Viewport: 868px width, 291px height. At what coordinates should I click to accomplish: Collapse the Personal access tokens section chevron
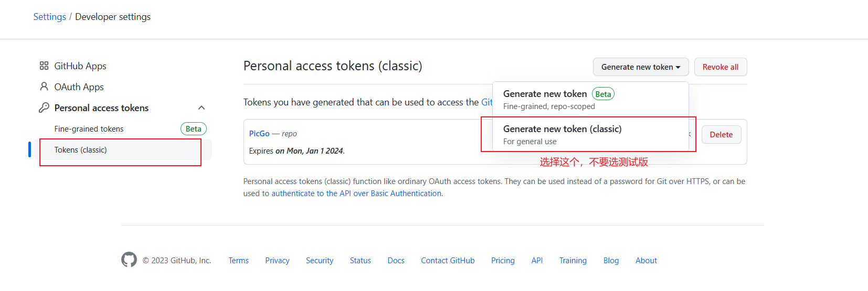tap(202, 108)
